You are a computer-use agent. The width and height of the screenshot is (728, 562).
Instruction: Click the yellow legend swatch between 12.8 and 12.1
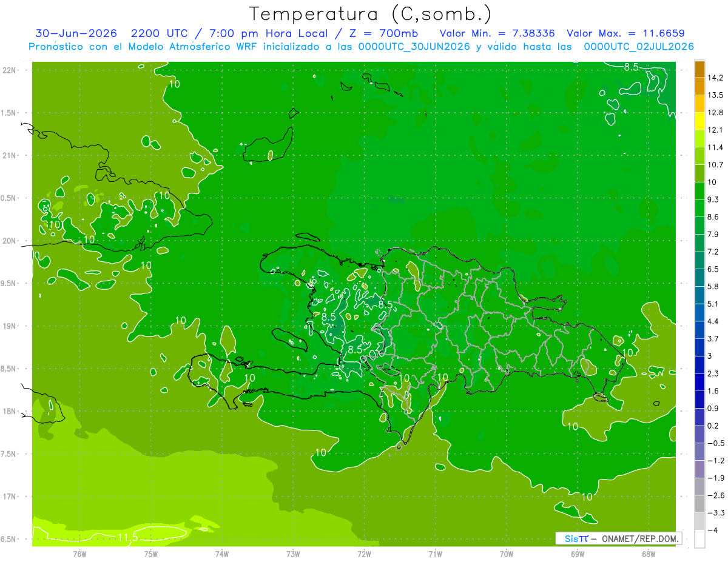[x=699, y=121]
